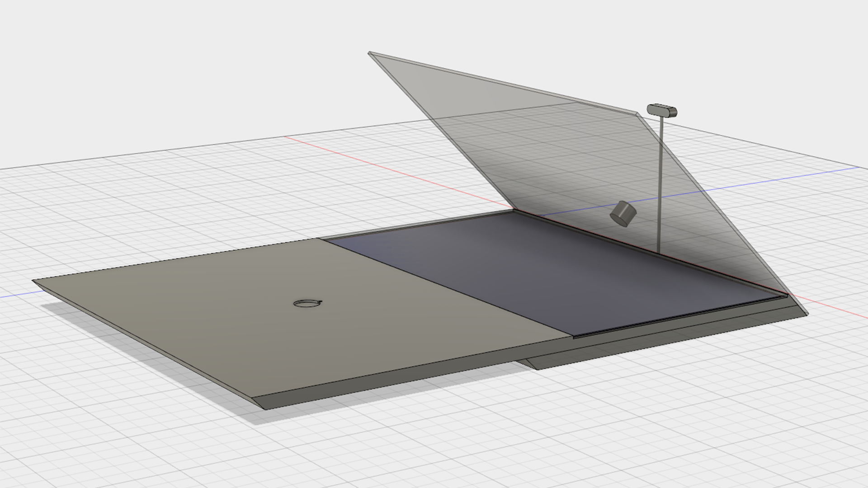Select the small circular hole on gray plate

[307, 304]
